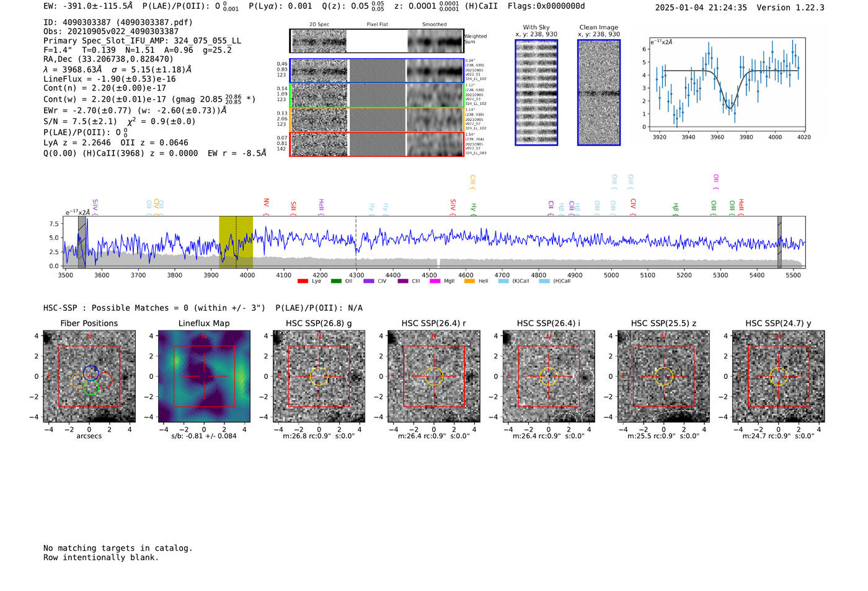Click the Clean Image panel
This screenshot has width=868, height=591.
point(599,92)
